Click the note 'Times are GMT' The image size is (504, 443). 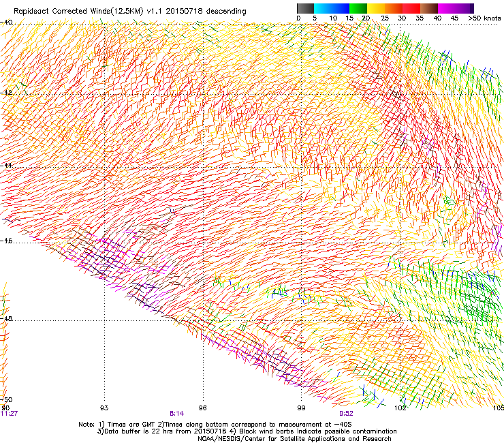click(131, 425)
